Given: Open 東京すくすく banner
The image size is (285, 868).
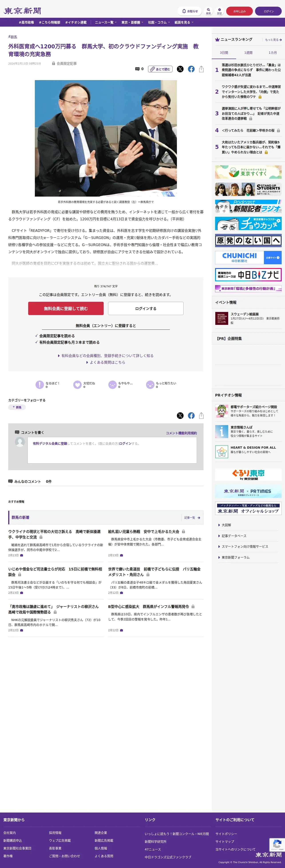Looking at the screenshot, I should pyautogui.click(x=248, y=172).
